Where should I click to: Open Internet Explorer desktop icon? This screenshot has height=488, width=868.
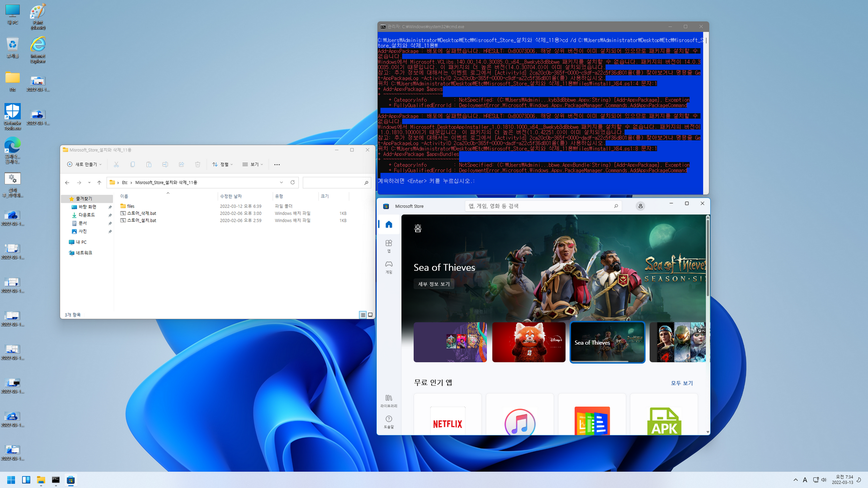coord(38,50)
